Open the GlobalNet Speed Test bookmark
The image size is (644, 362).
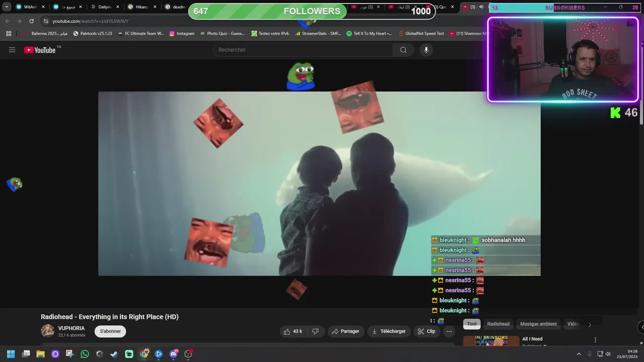click(x=421, y=33)
